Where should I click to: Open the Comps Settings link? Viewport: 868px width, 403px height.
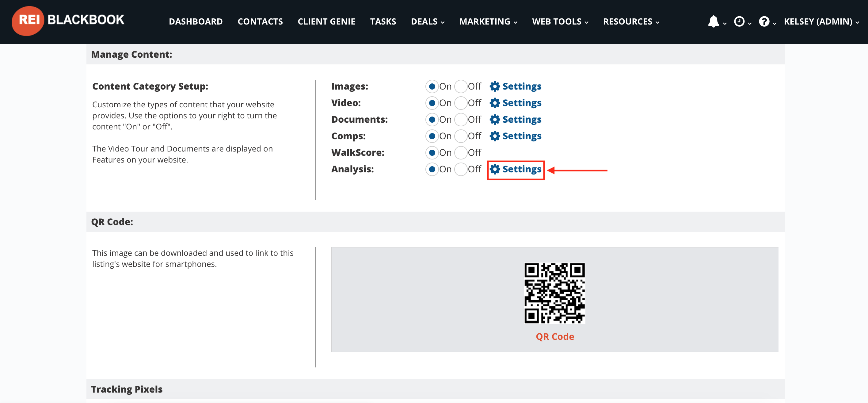522,136
